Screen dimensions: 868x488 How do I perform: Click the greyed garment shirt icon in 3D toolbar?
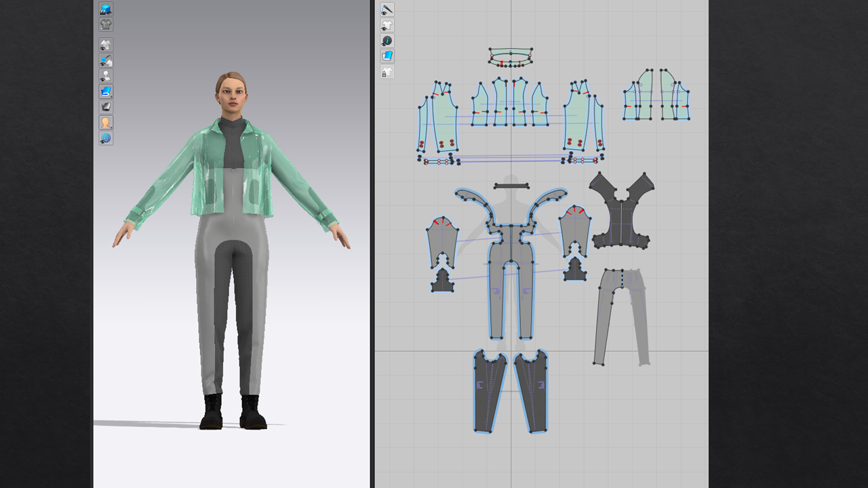106,25
